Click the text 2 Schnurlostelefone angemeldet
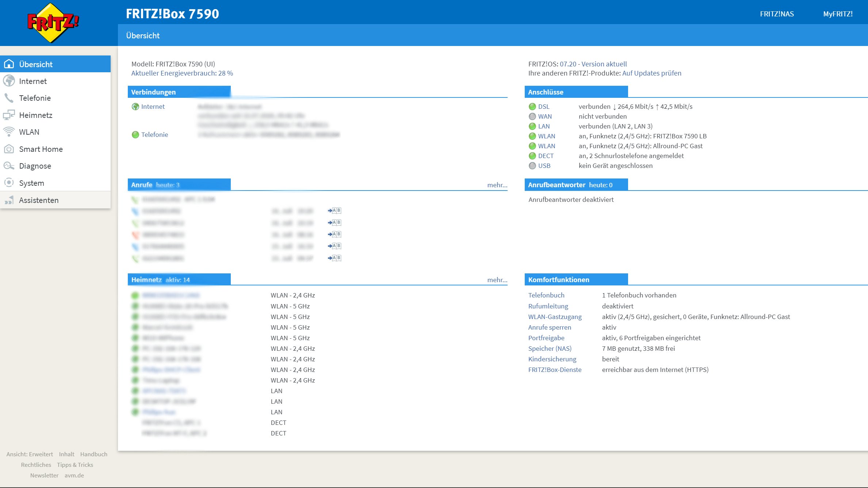This screenshot has width=868, height=488. click(636, 156)
